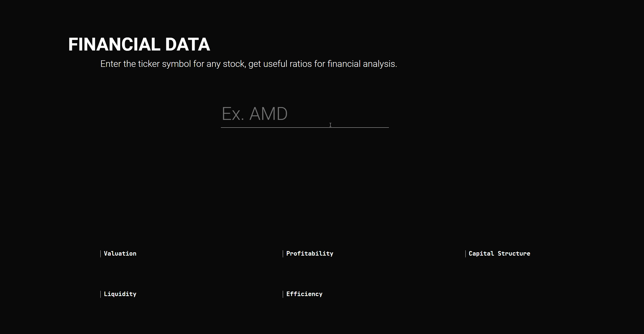Click the ticker symbol input field
Viewport: 644px width, 334px height.
tap(305, 114)
